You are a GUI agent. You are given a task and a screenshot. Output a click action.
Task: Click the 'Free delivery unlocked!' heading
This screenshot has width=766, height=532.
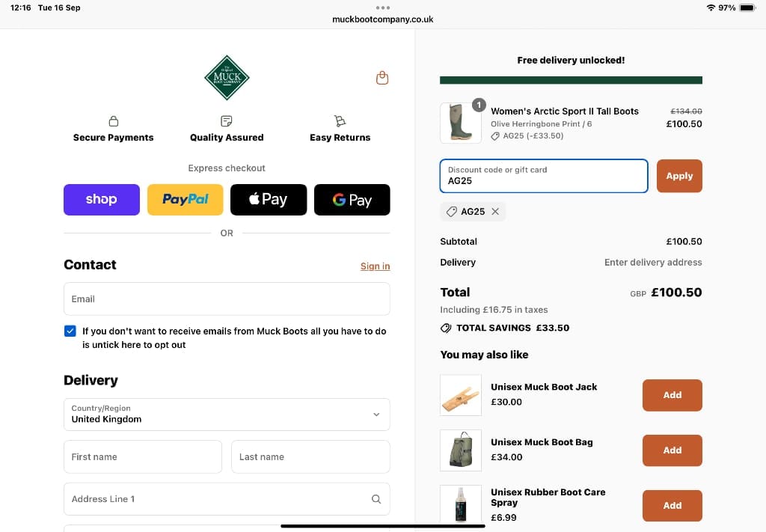(x=571, y=60)
